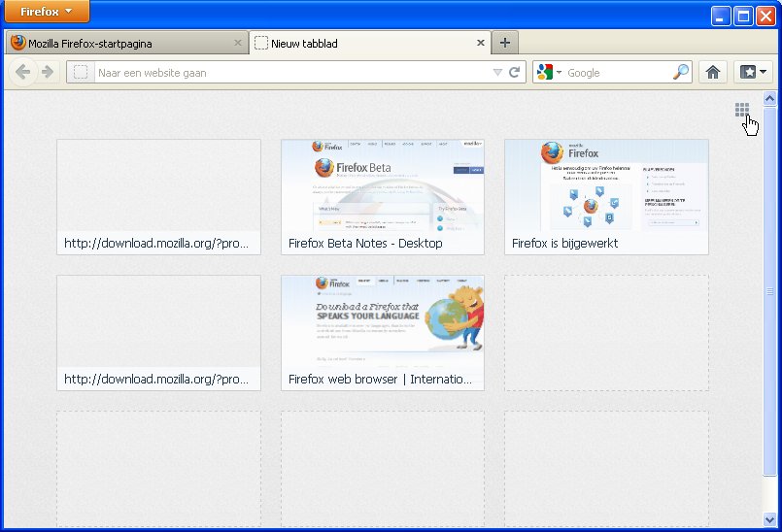Click the address bar input field
The image size is (782, 532).
point(291,72)
